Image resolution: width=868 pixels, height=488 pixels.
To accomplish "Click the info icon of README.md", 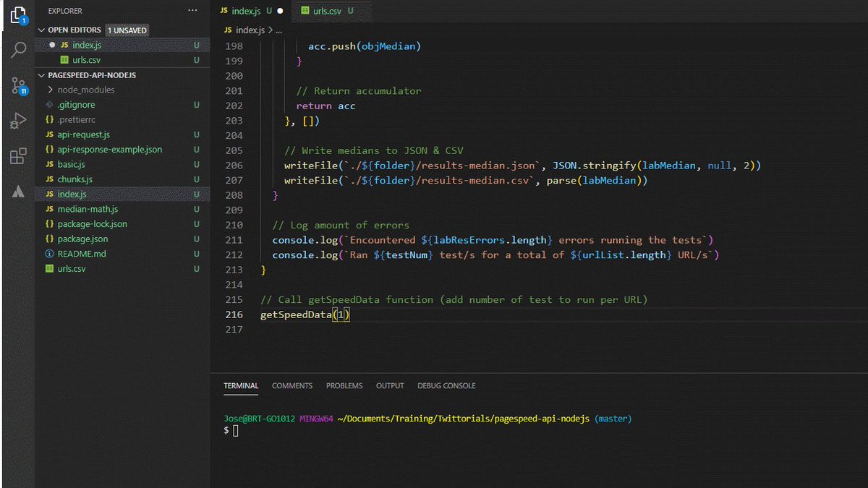I will click(x=49, y=254).
